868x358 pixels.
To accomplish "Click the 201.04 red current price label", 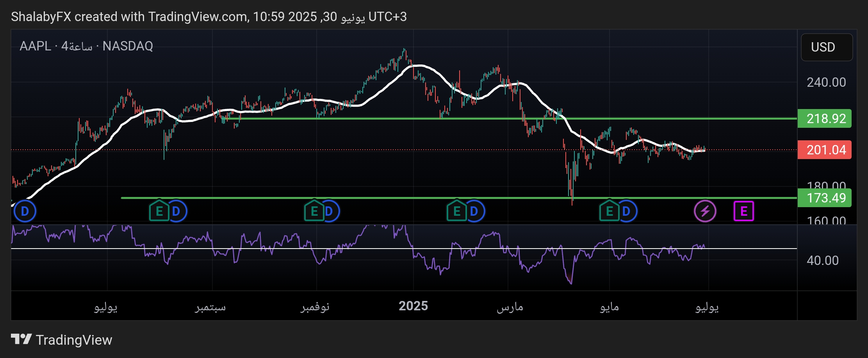I will (824, 150).
